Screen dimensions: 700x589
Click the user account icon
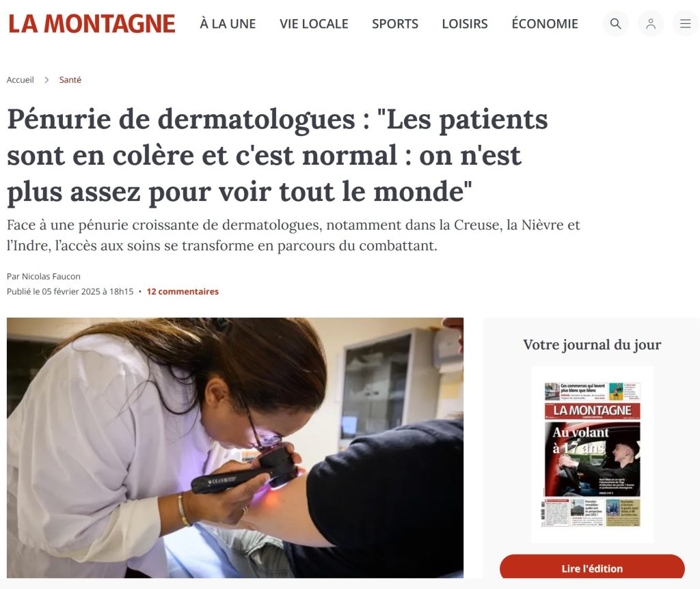pyautogui.click(x=651, y=24)
